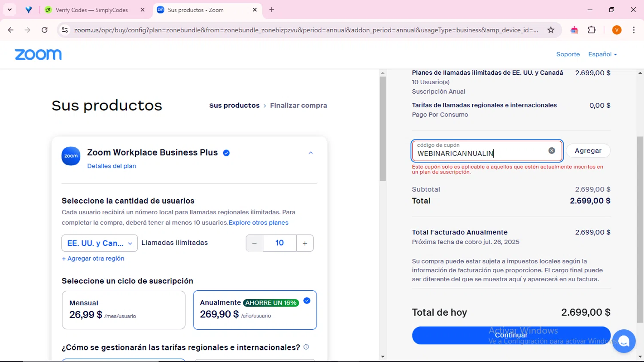The width and height of the screenshot is (644, 362).
Task: Click Finalizar compra breadcrumb
Action: 298,105
